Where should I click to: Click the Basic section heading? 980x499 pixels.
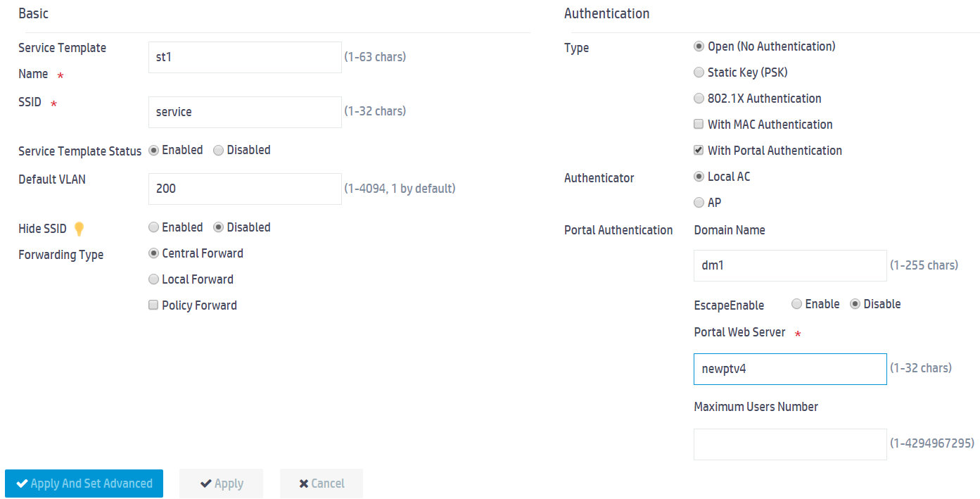(34, 13)
